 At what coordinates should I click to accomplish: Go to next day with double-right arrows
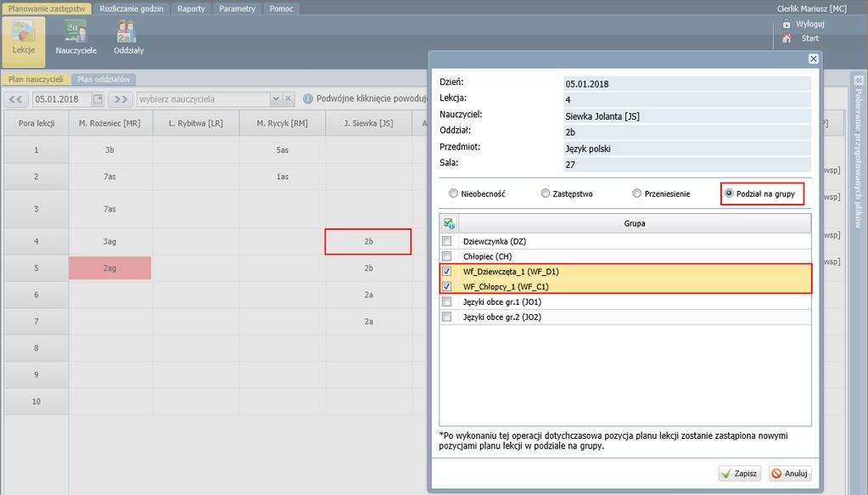(x=120, y=99)
